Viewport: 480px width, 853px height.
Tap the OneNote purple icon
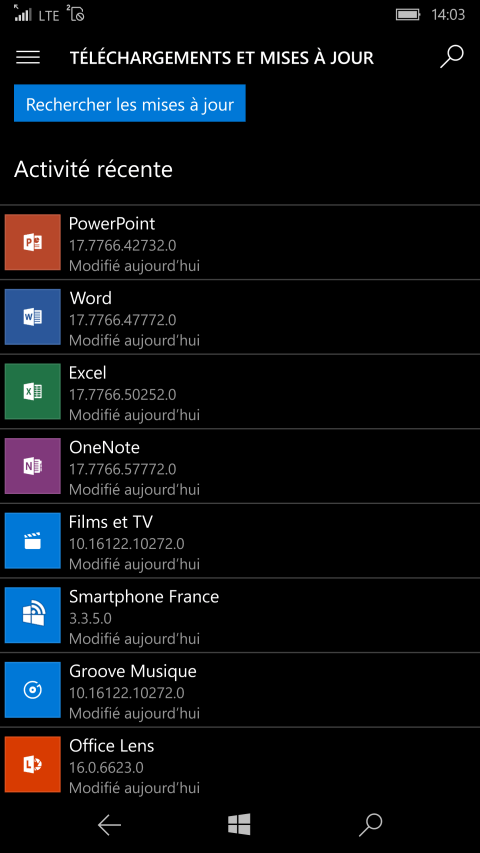[33, 466]
